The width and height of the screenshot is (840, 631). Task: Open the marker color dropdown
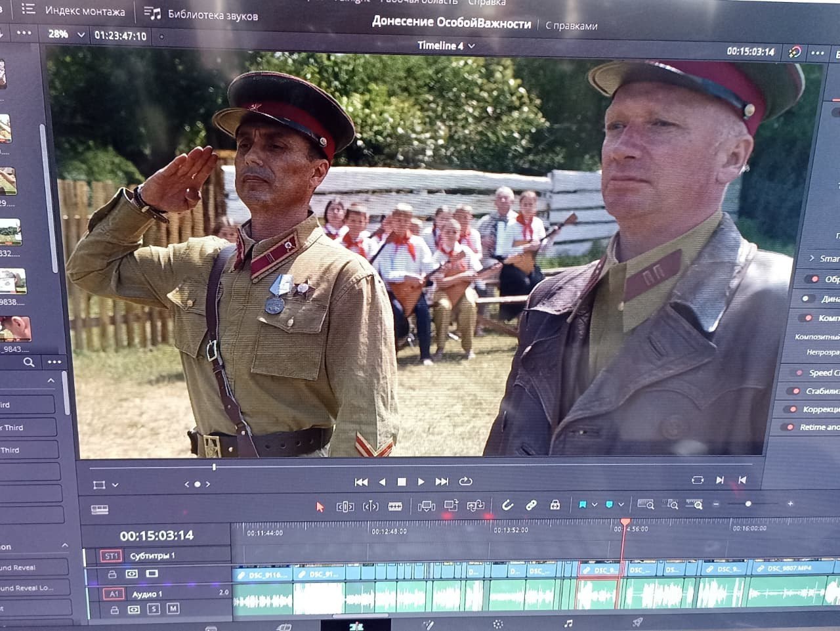tap(621, 504)
